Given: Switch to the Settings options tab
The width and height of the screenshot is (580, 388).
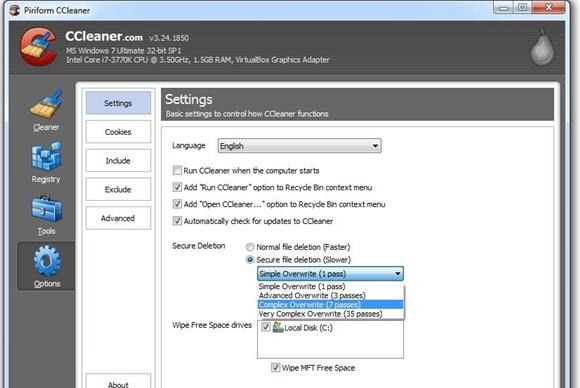Looking at the screenshot, I should pos(118,103).
